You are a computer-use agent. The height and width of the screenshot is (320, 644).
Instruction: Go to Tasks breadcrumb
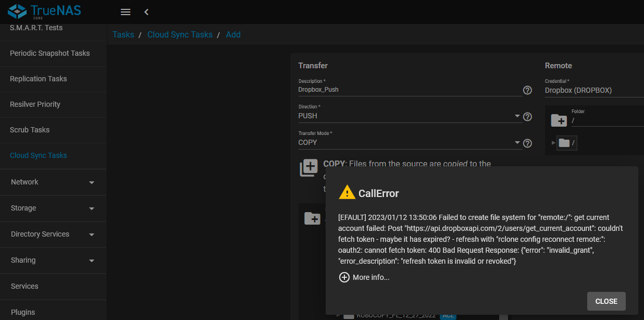click(x=123, y=34)
